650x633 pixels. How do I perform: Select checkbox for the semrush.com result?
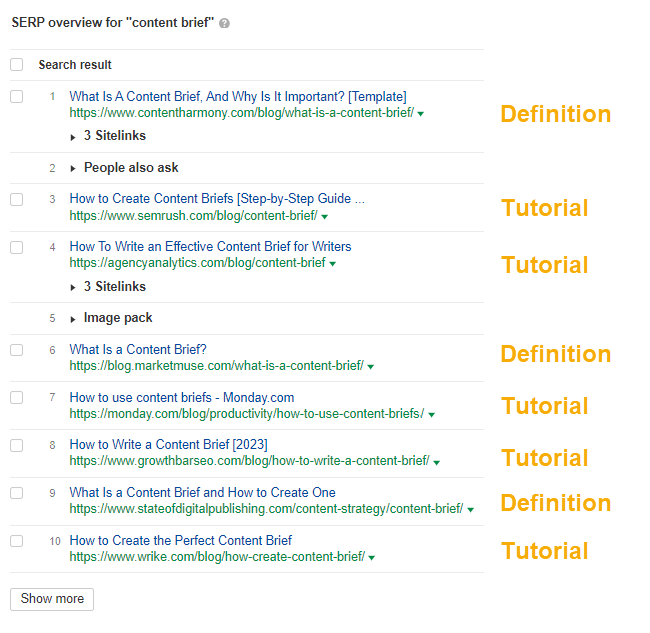16,199
